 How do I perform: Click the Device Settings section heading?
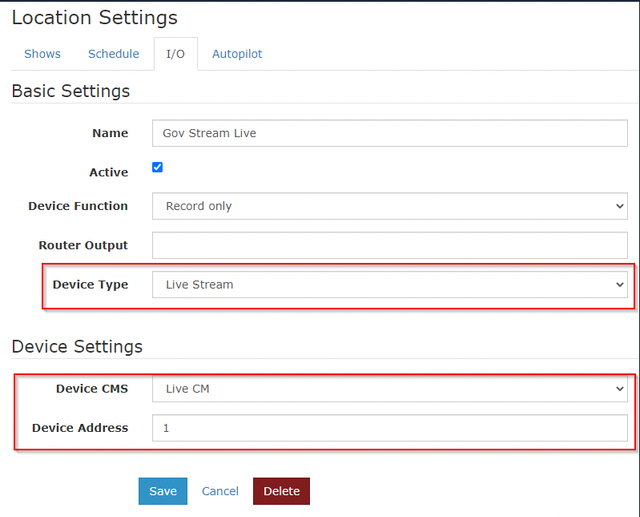[x=77, y=346]
